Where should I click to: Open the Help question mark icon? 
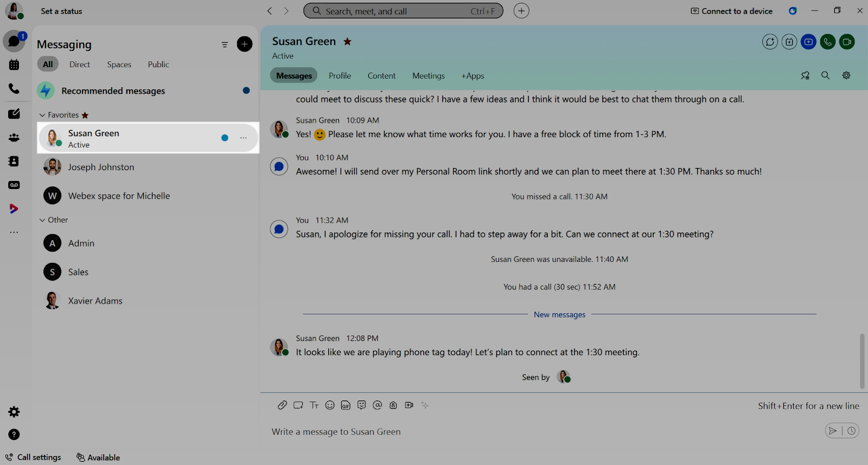coord(14,435)
